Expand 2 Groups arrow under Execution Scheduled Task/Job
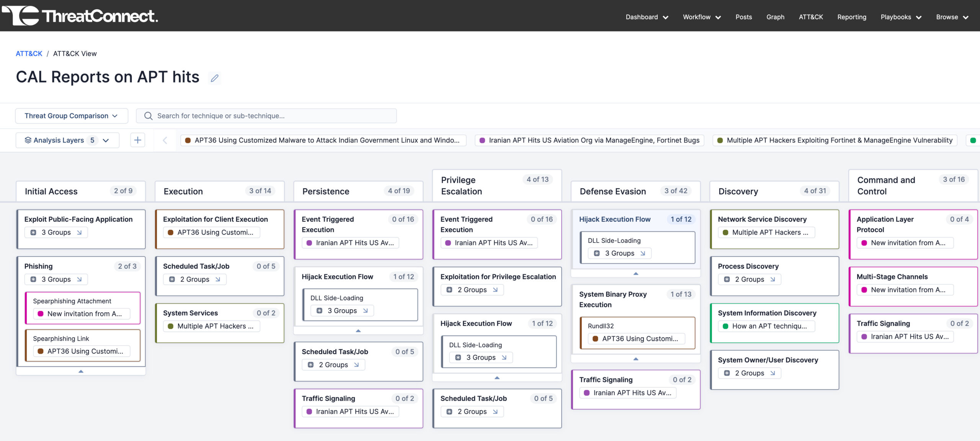Screen dimensions: 980x441 coord(218,279)
